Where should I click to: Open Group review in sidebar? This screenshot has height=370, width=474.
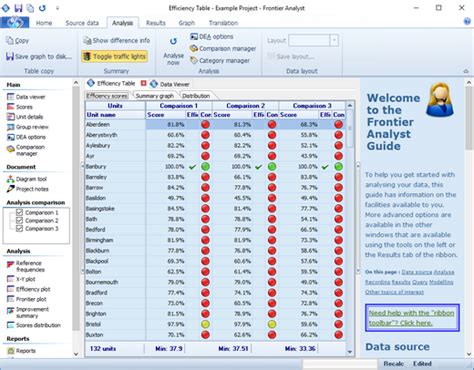pyautogui.click(x=28, y=127)
